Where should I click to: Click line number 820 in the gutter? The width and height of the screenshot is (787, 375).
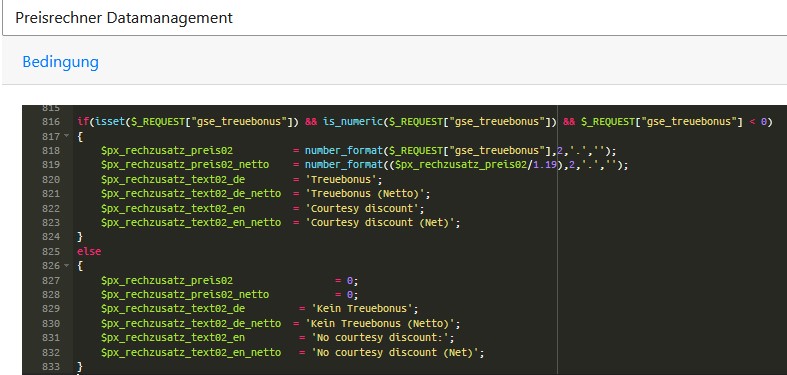coord(51,179)
